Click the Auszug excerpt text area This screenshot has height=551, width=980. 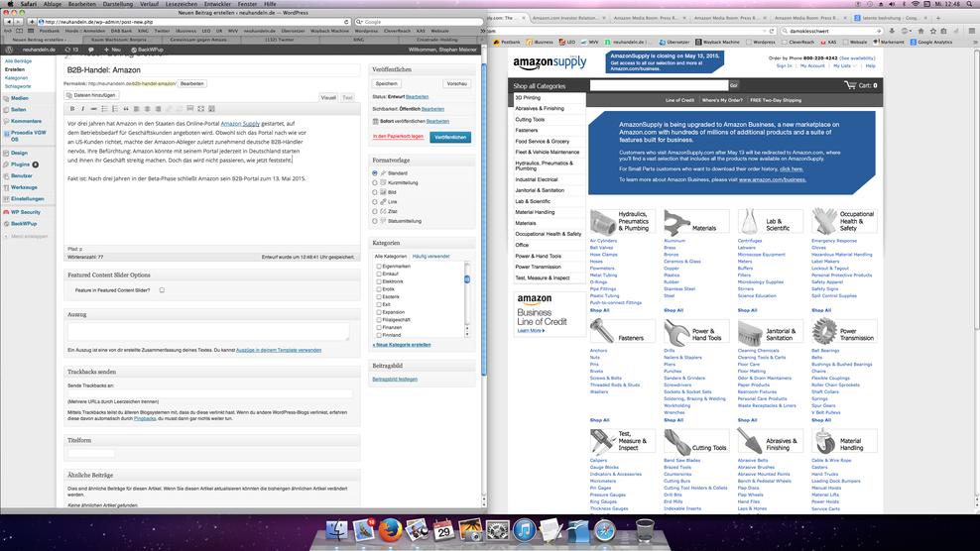tap(208, 332)
